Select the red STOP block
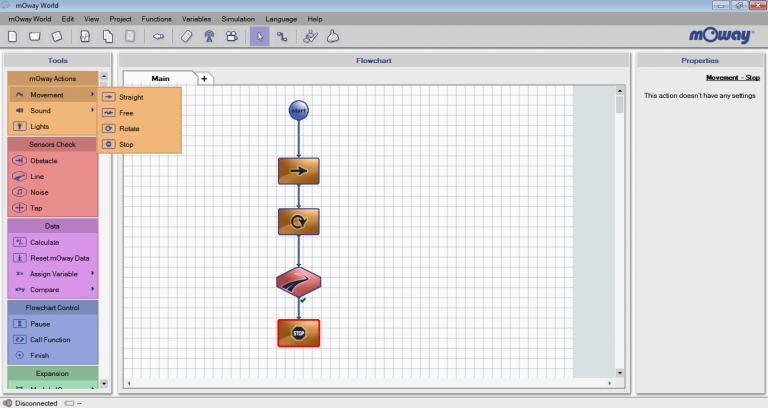The image size is (768, 408). click(x=299, y=333)
